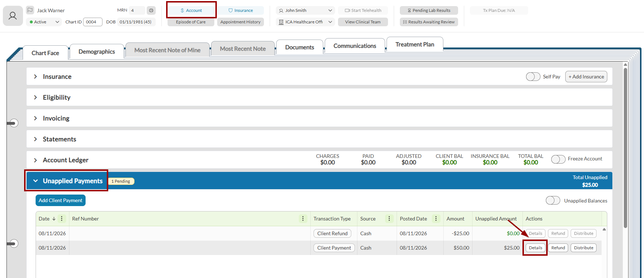Expand the Eligibility section
Image resolution: width=644 pixels, height=278 pixels.
[35, 97]
